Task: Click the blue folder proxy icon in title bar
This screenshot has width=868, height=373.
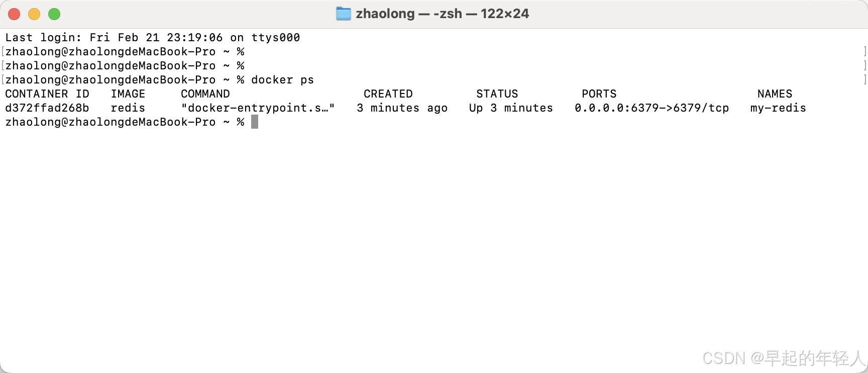Action: 344,14
